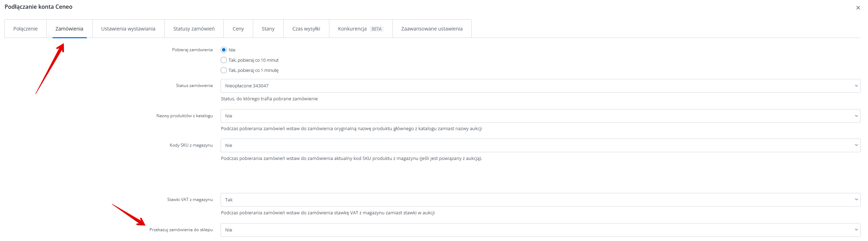The width and height of the screenshot is (868, 241).
Task: Open the Zamówienia tab
Action: click(x=69, y=29)
